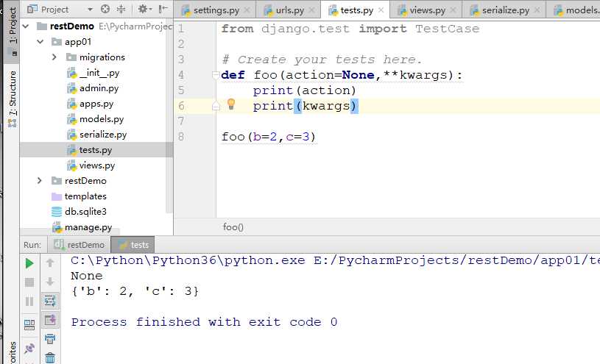Select serialize.py in project tree
600x364 pixels.
pyautogui.click(x=97, y=135)
